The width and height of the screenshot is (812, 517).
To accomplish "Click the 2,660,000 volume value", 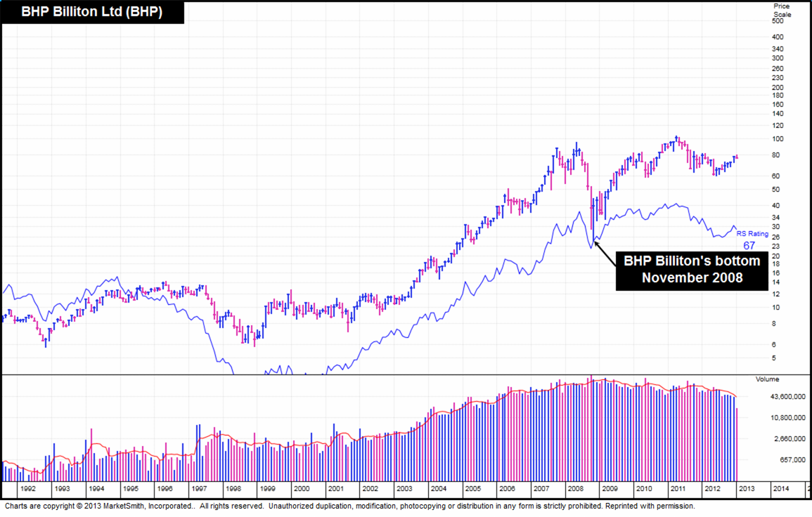I will pos(790,439).
